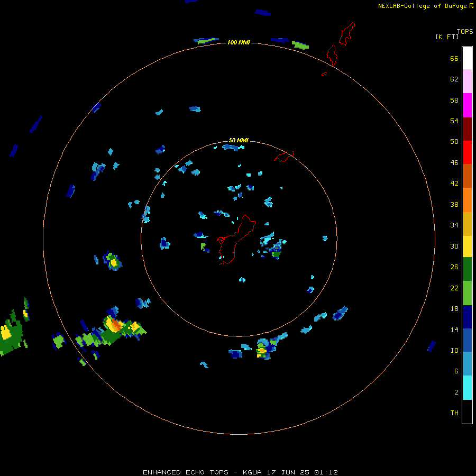The width and height of the screenshot is (476, 476).
Task: Click the "TOPS" legend heading
Action: 465,31
